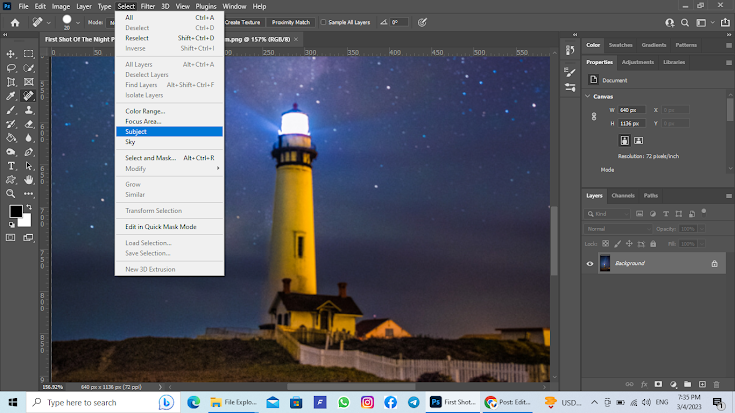
Task: Toggle lock all for layer
Action: click(x=653, y=244)
